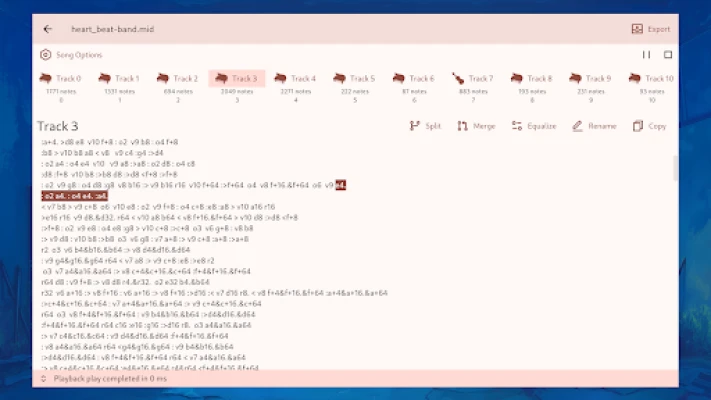Rename Track 3
This screenshot has height=400, width=711.
[x=594, y=126]
